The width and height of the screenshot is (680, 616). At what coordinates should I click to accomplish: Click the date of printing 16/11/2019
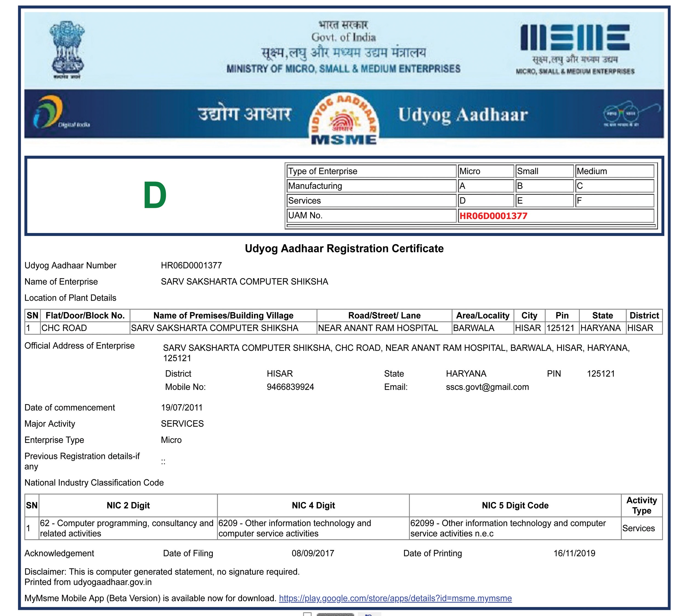pyautogui.click(x=574, y=553)
